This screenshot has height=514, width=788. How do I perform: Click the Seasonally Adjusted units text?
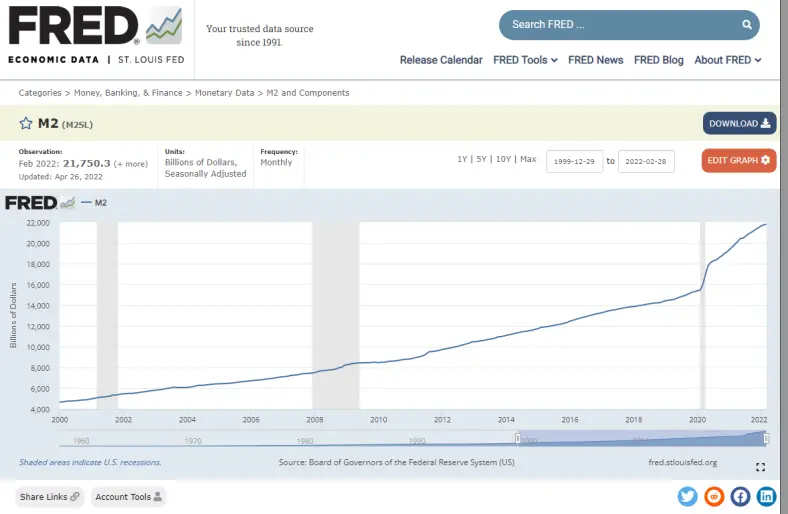[206, 174]
